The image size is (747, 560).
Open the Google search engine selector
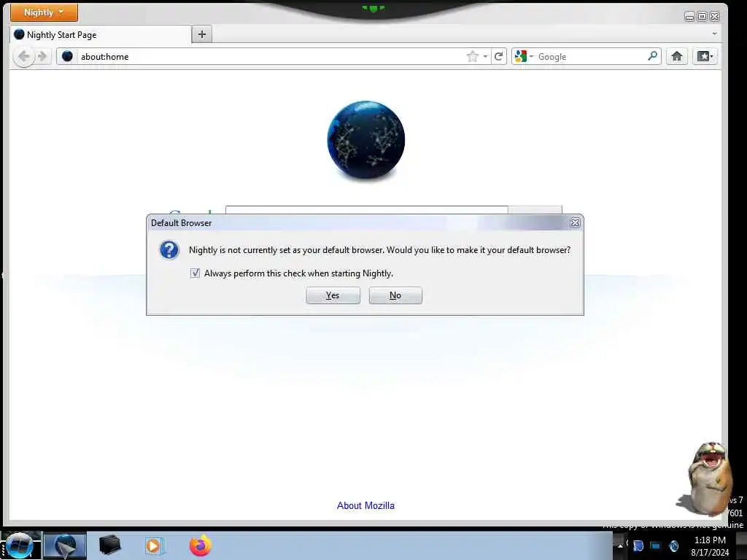524,57
